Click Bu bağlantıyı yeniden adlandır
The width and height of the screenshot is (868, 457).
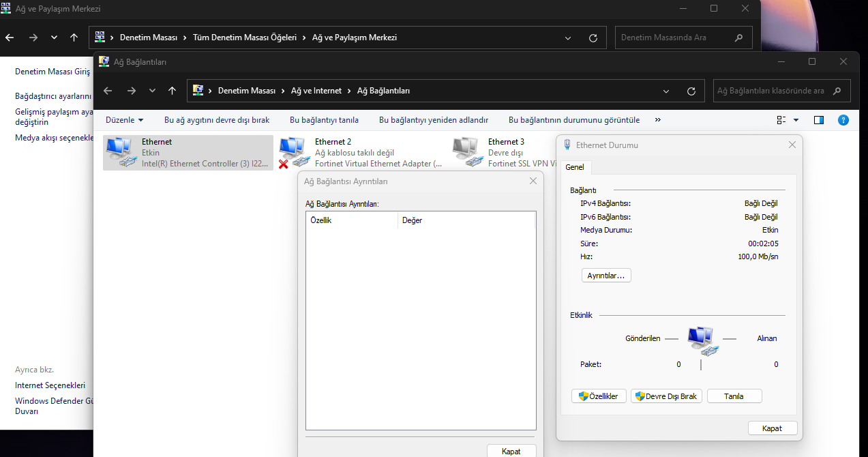point(434,120)
